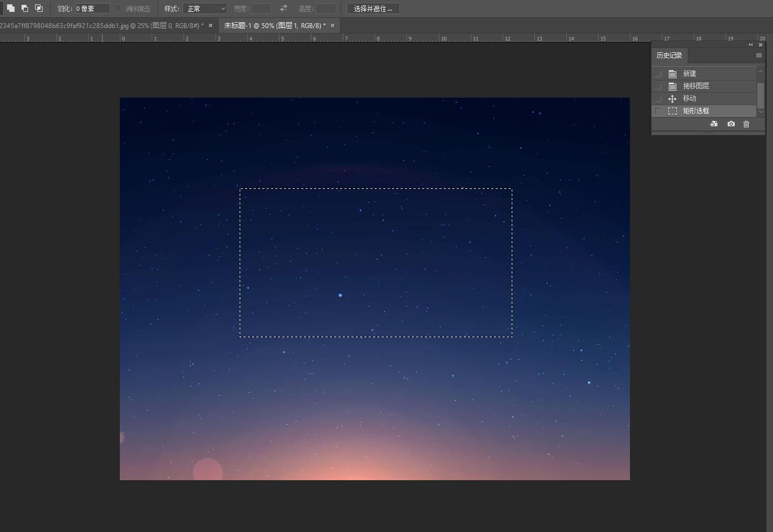Screen dimensions: 773x532
Task: Create new document from current history state
Action: [x=714, y=124]
